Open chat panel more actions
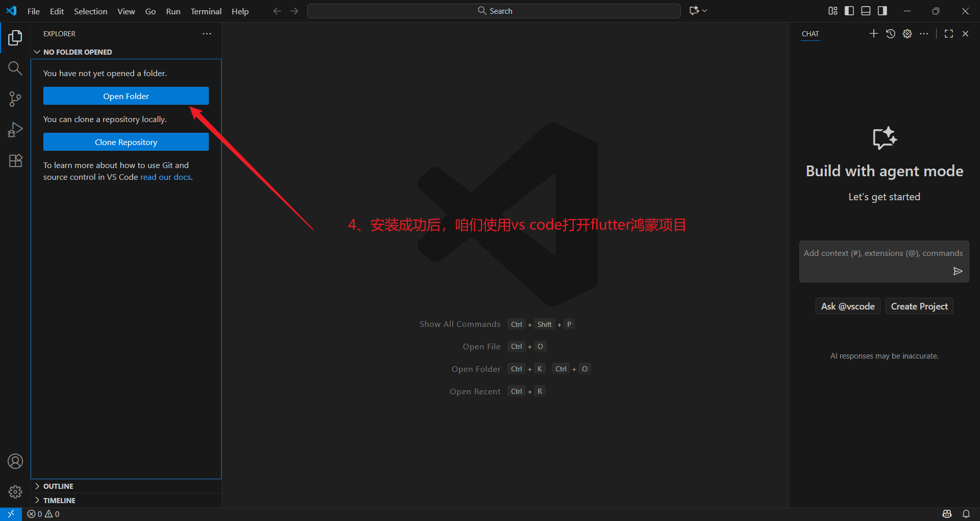Image resolution: width=980 pixels, height=521 pixels. pos(924,34)
